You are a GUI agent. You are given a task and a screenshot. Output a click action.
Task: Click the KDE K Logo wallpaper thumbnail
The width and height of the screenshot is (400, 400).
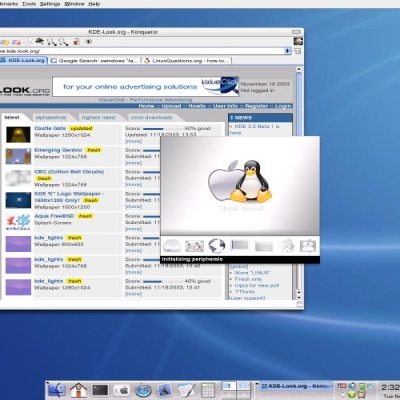point(18,200)
